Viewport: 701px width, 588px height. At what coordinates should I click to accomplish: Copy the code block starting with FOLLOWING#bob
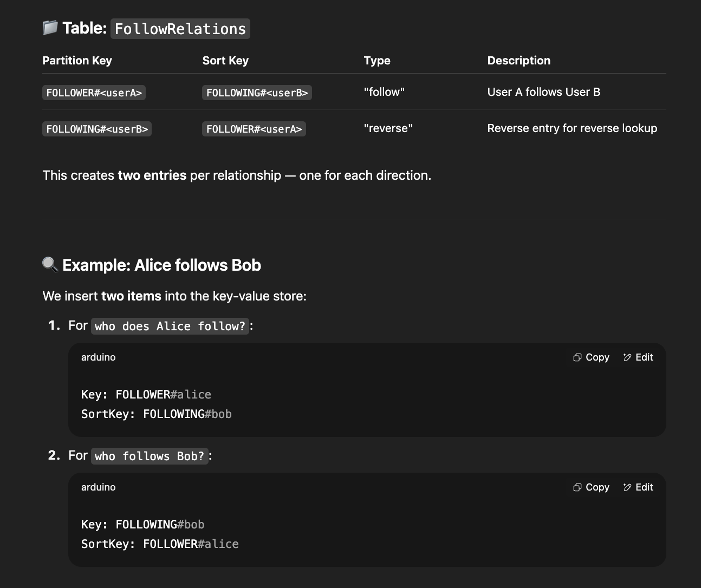[x=591, y=487]
